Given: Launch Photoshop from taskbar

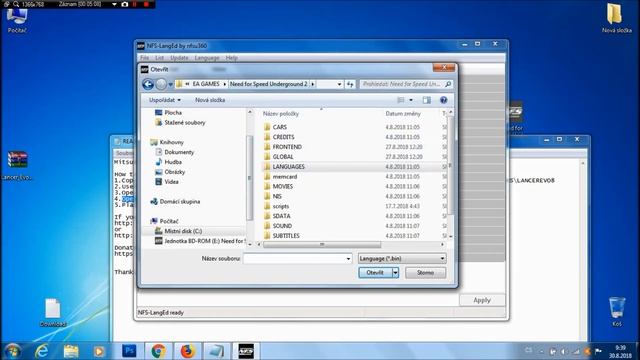Looking at the screenshot, I should (x=129, y=351).
